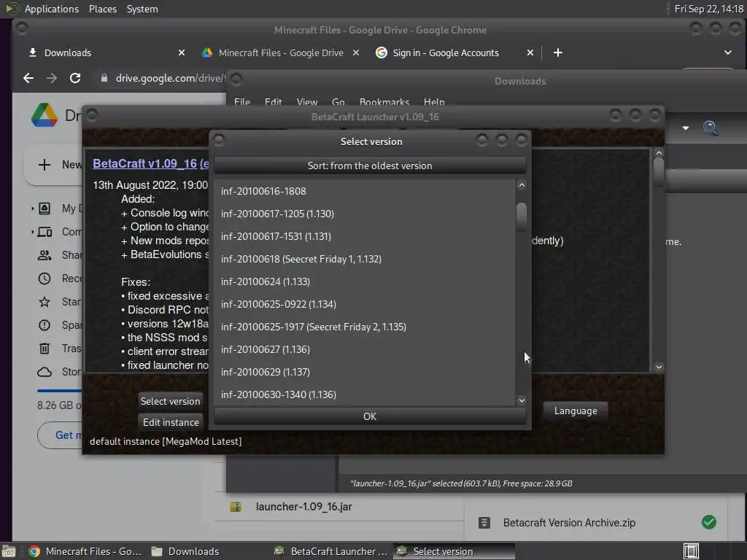Go back in Chrome
Screen dimensions: 747x560
pos(28,78)
